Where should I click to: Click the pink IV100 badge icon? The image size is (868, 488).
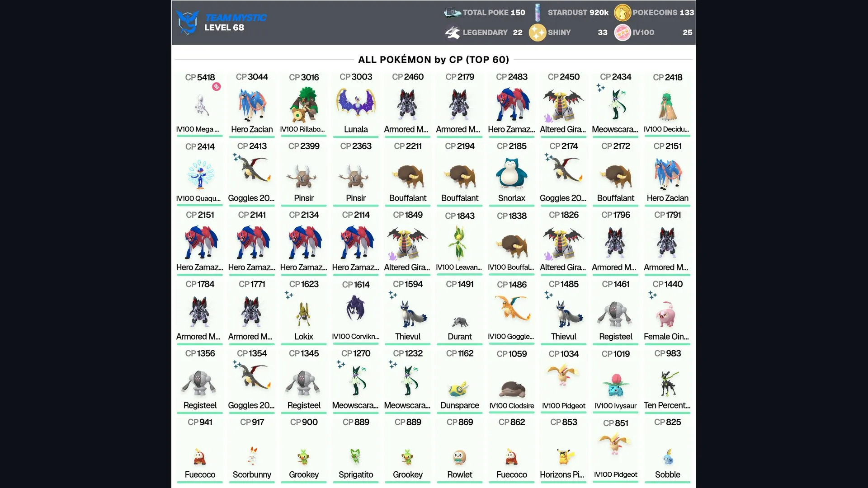tap(623, 33)
